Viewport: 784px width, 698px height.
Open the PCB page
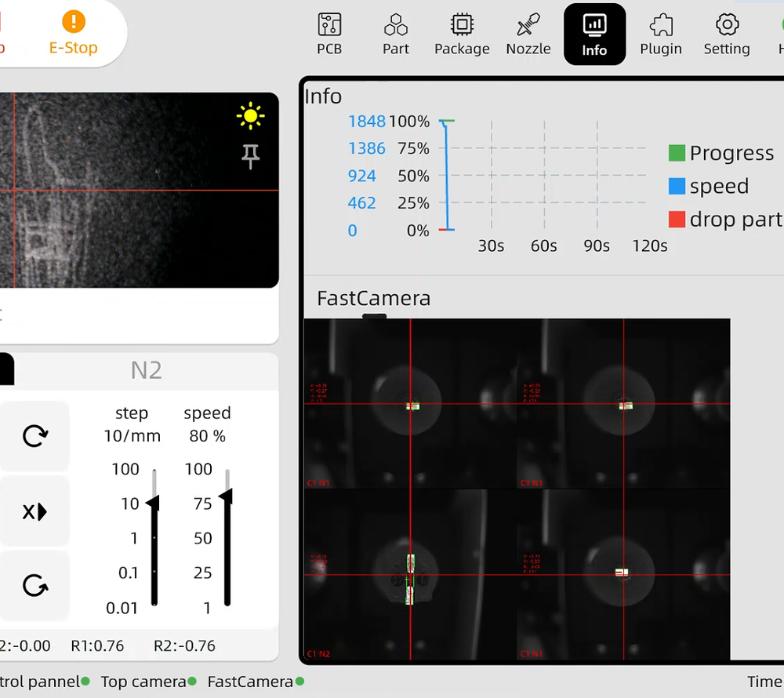pos(329,35)
